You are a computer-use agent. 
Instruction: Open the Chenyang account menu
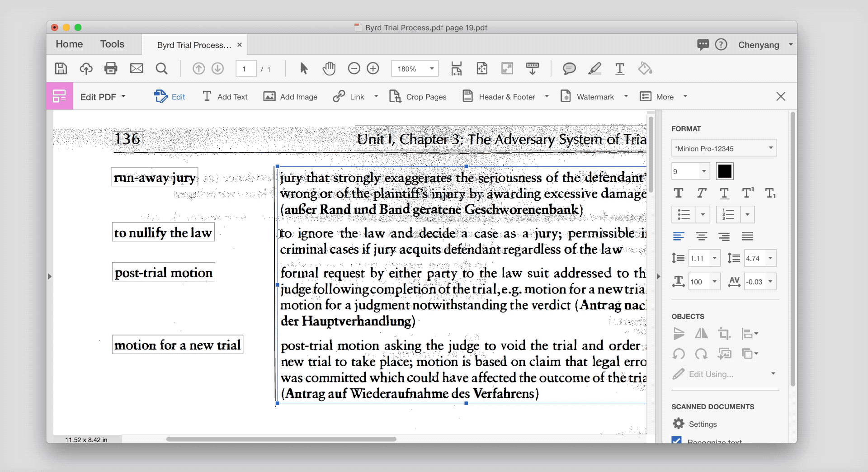click(x=765, y=45)
